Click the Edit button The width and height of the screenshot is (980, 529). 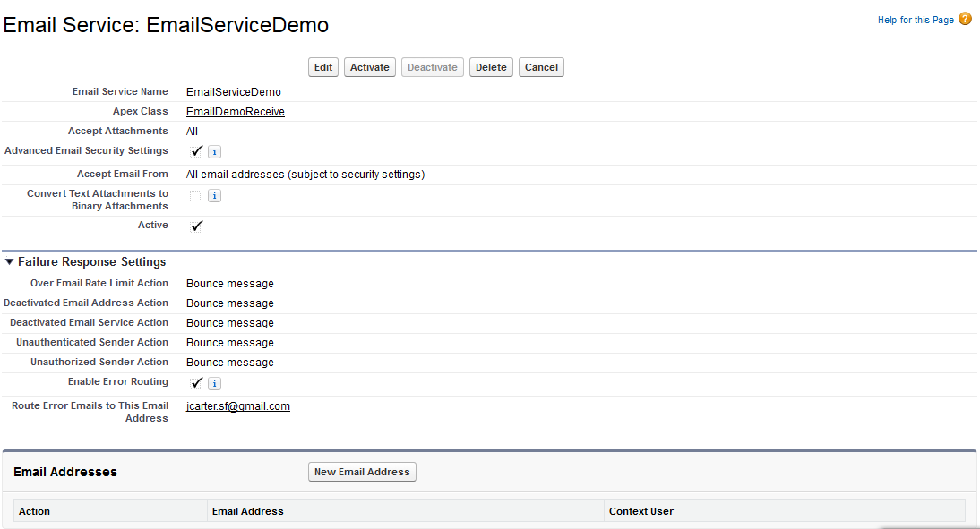click(x=323, y=67)
